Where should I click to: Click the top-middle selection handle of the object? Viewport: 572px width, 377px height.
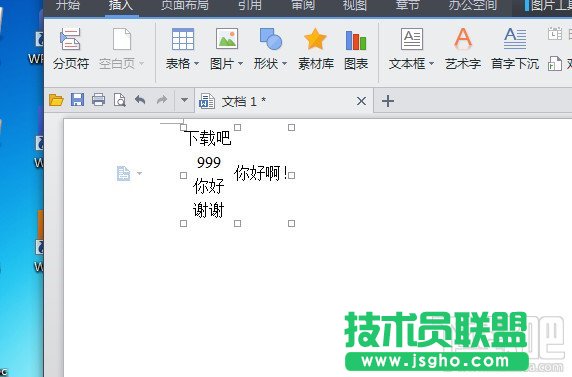pyautogui.click(x=237, y=127)
